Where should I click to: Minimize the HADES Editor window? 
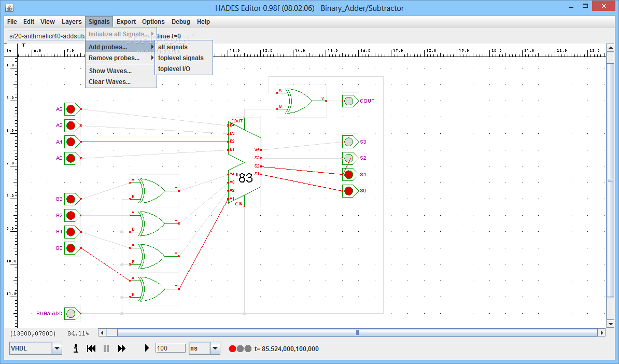coord(571,7)
